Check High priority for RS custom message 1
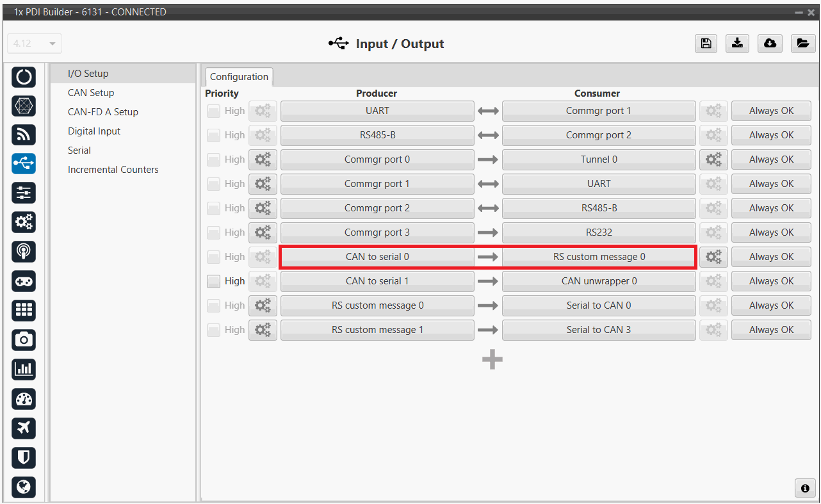 213,330
